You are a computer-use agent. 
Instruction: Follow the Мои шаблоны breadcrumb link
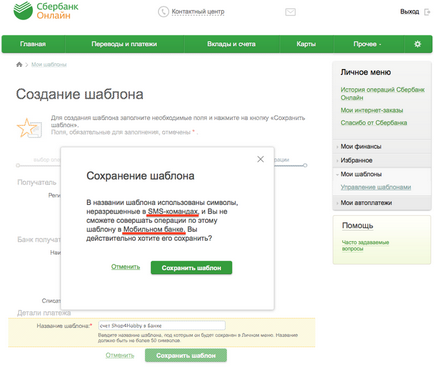[x=49, y=65]
